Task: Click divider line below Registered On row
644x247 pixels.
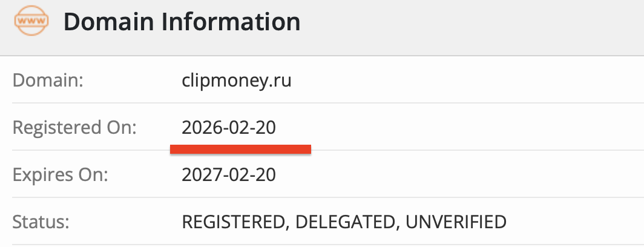Action: pyautogui.click(x=424, y=151)
